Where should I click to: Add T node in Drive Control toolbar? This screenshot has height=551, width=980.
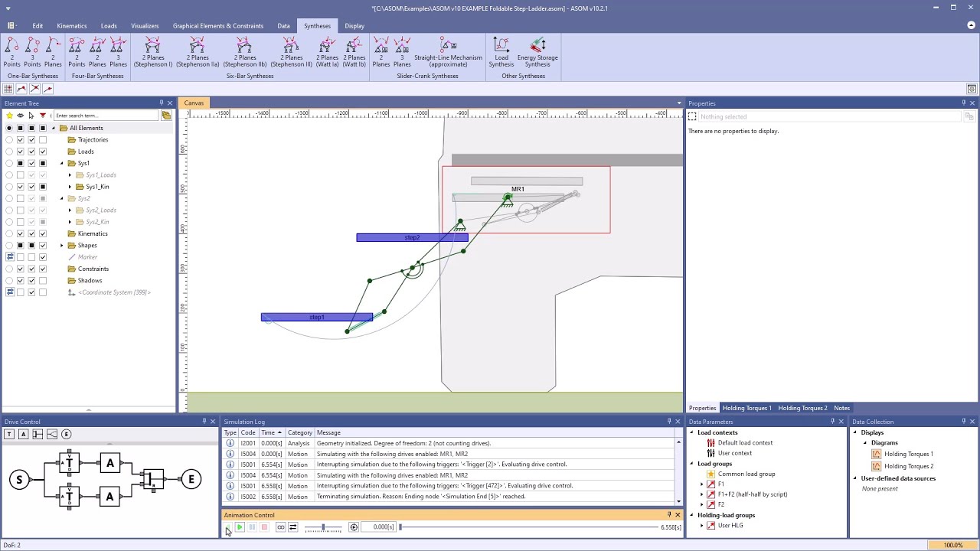point(8,434)
